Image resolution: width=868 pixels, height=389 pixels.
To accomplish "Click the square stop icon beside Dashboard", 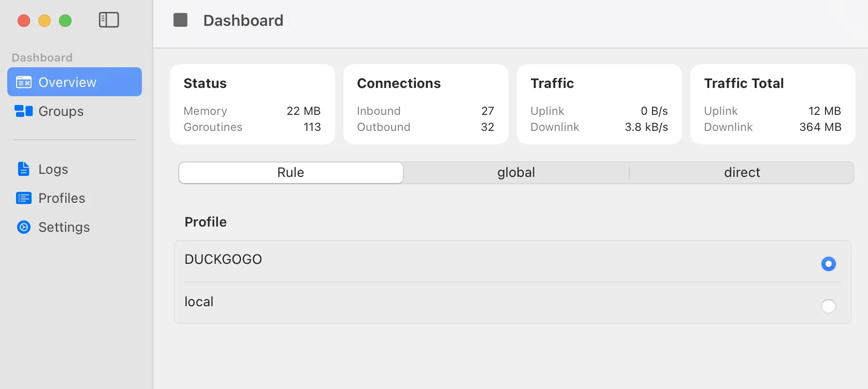I will pyautogui.click(x=180, y=20).
